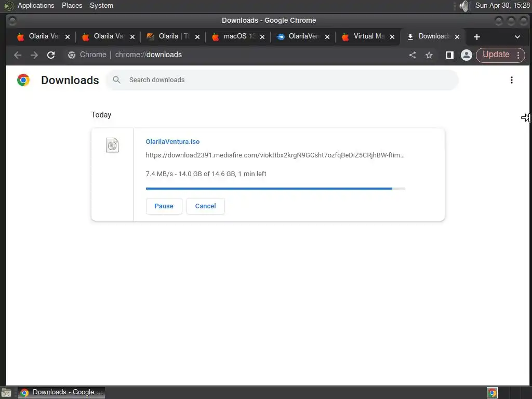Cancel the OlarilaVentura.iso download
The image size is (532, 399).
coord(206,206)
